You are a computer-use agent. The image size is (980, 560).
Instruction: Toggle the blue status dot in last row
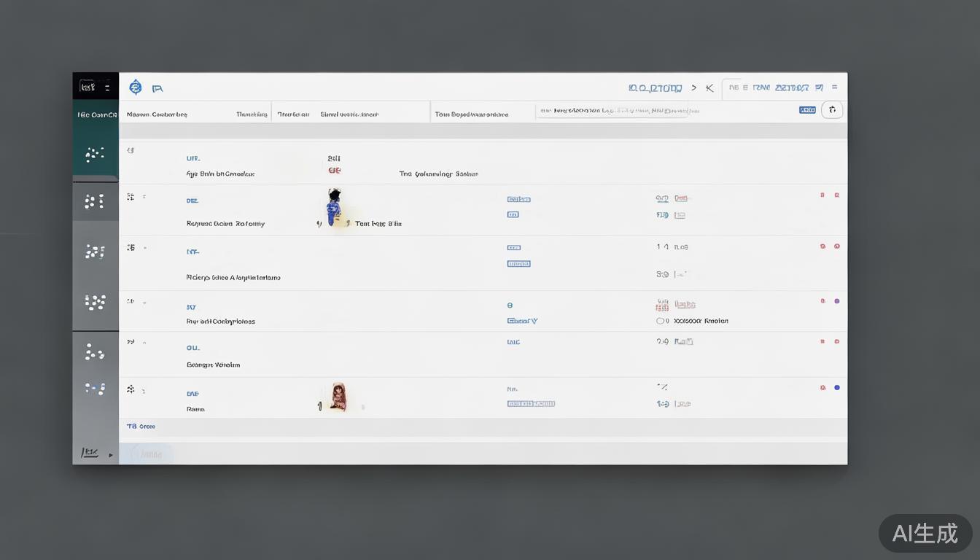[836, 388]
